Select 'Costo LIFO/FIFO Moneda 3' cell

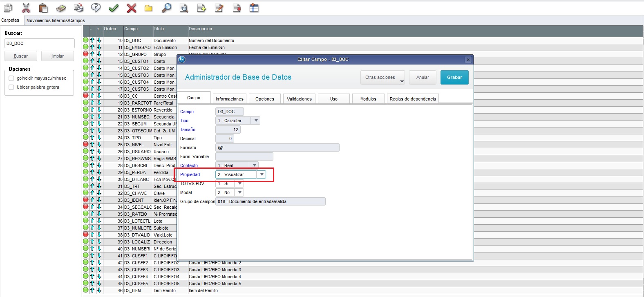click(x=416, y=270)
